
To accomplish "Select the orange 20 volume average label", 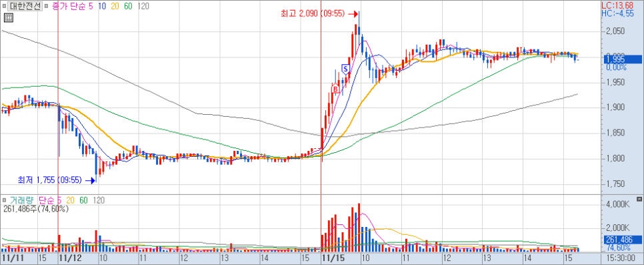I will coord(70,200).
